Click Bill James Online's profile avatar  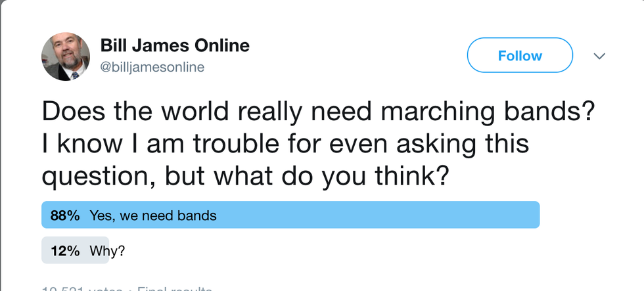pos(66,56)
